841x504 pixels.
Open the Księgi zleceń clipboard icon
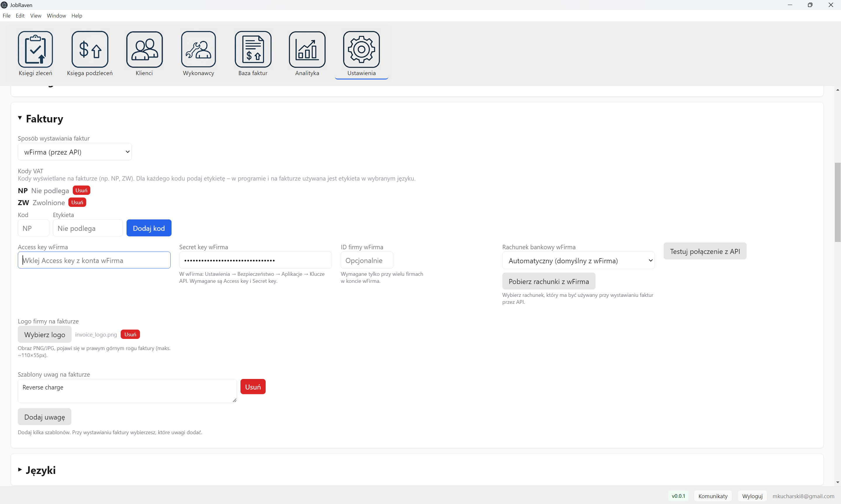click(x=35, y=50)
